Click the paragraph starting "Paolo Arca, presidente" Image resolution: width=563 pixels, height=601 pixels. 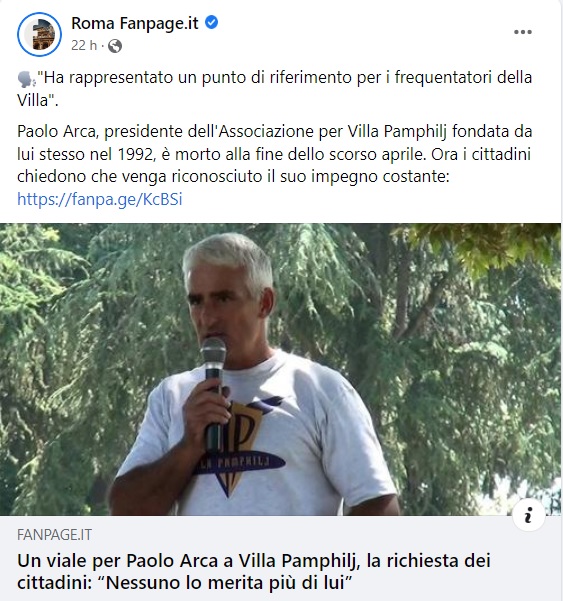pos(274,154)
